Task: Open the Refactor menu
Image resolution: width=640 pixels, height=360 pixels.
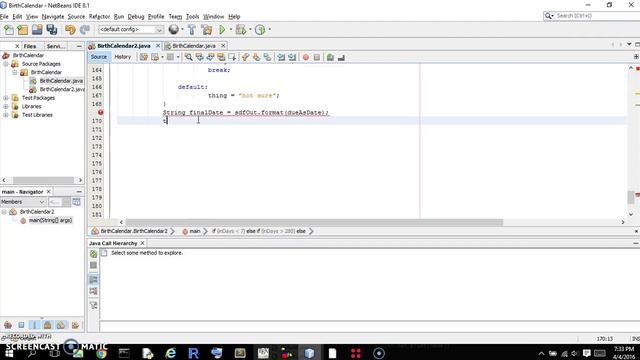Action: 99,17
